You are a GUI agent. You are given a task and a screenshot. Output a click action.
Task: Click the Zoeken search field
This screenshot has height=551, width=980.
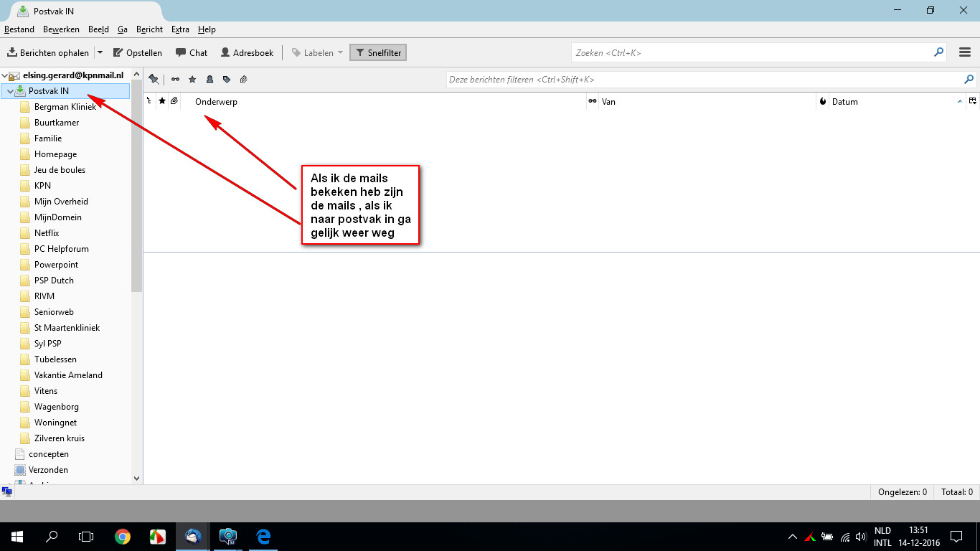click(x=753, y=52)
